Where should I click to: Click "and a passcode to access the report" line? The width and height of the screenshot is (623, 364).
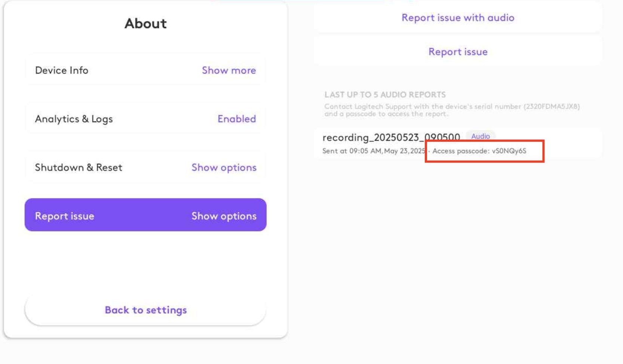pos(386,114)
